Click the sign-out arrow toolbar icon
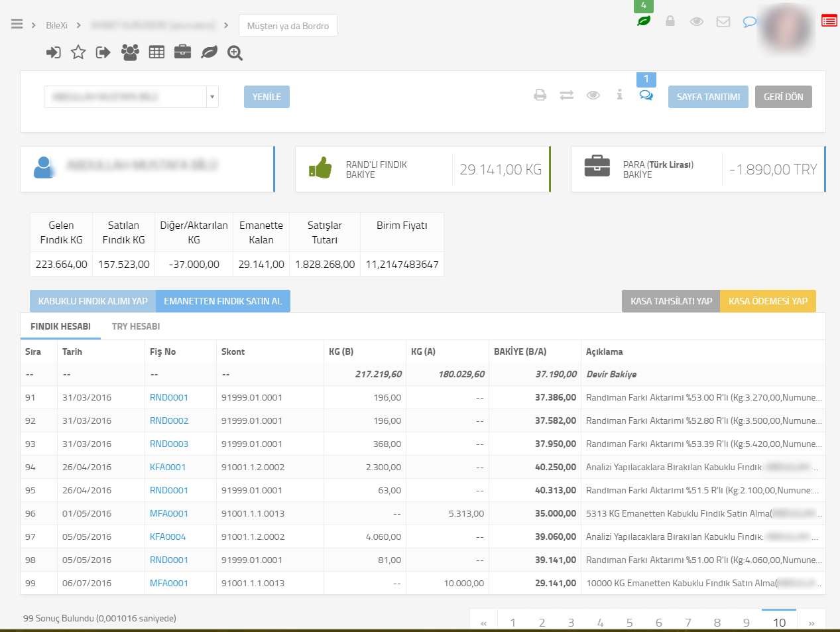The height and width of the screenshot is (632, 840). (103, 52)
